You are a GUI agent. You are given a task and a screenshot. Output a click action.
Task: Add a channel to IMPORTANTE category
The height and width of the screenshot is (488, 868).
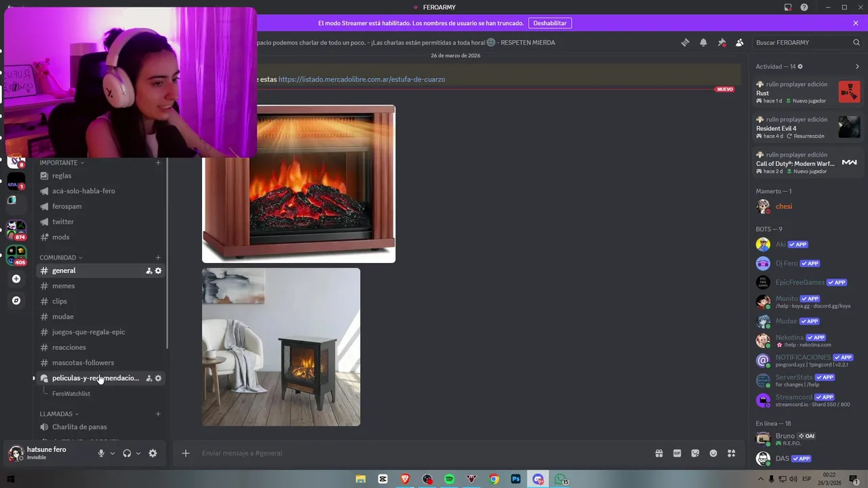pyautogui.click(x=158, y=163)
